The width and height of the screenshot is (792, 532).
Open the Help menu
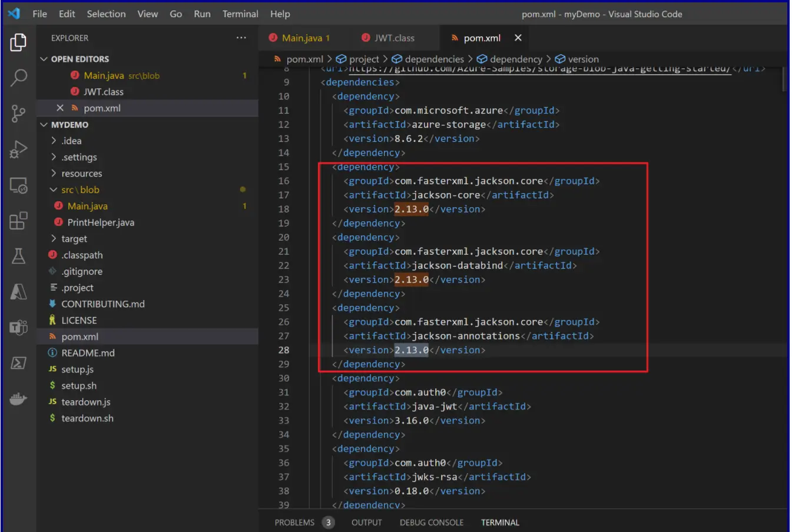point(280,14)
